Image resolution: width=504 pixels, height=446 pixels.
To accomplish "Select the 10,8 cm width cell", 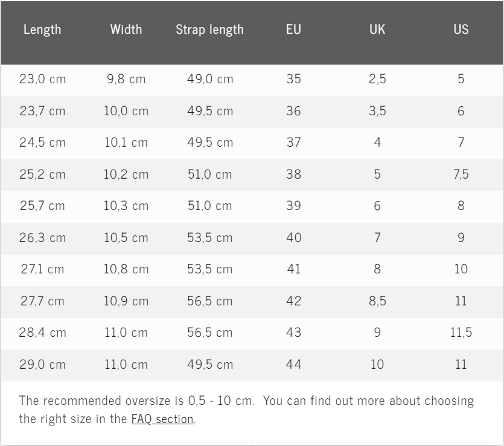I will [x=126, y=269].
